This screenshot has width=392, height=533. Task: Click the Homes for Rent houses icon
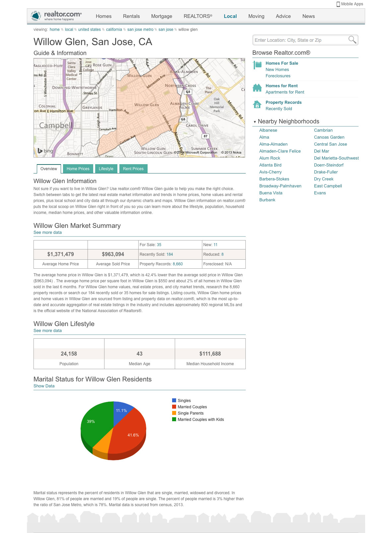click(x=257, y=88)
